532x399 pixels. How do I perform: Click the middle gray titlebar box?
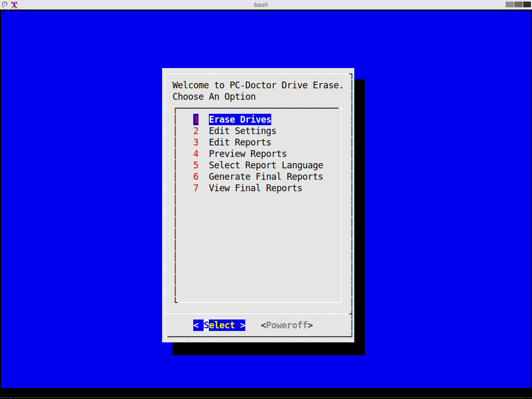click(518, 5)
